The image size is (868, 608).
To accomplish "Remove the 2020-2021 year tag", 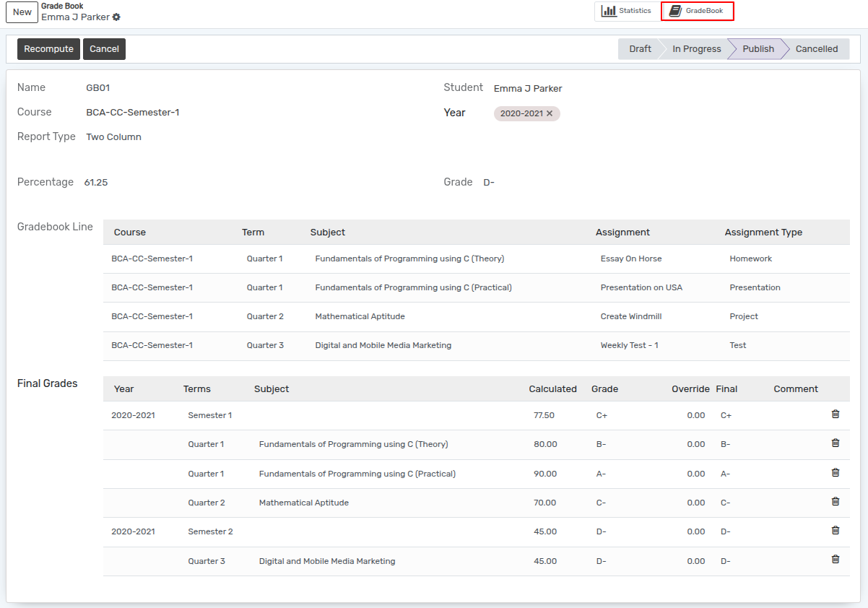I will [x=550, y=113].
